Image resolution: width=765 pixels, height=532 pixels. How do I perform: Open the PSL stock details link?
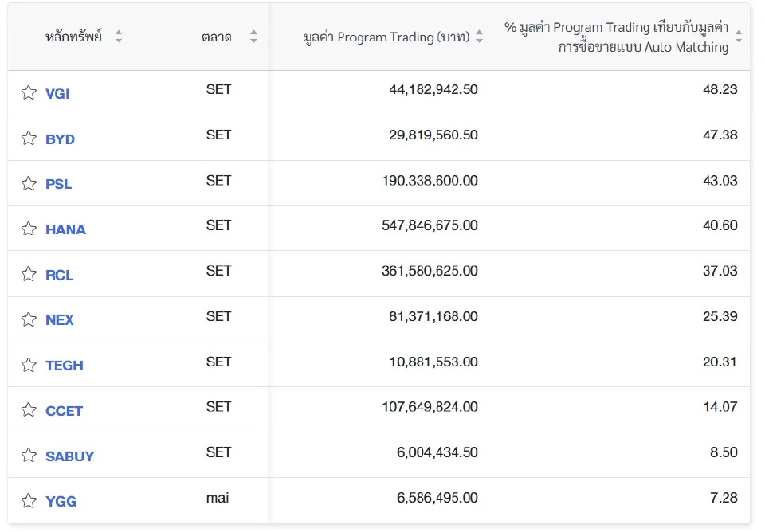(x=57, y=183)
